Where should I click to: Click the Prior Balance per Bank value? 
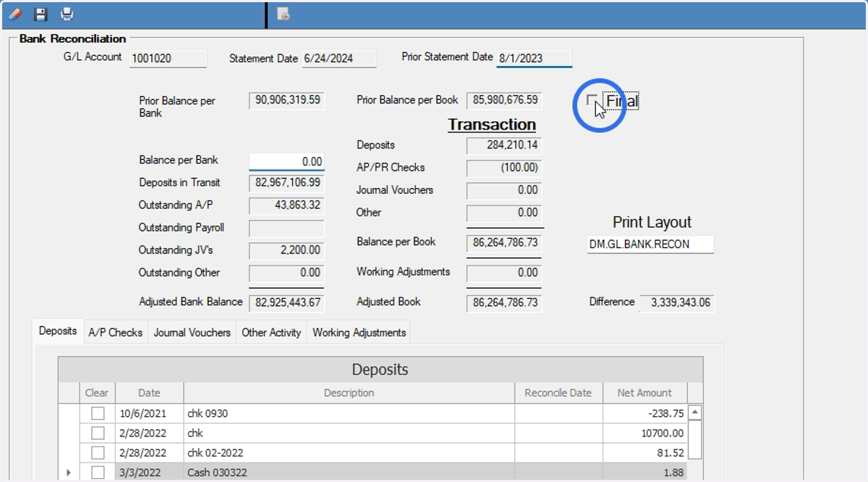point(286,101)
